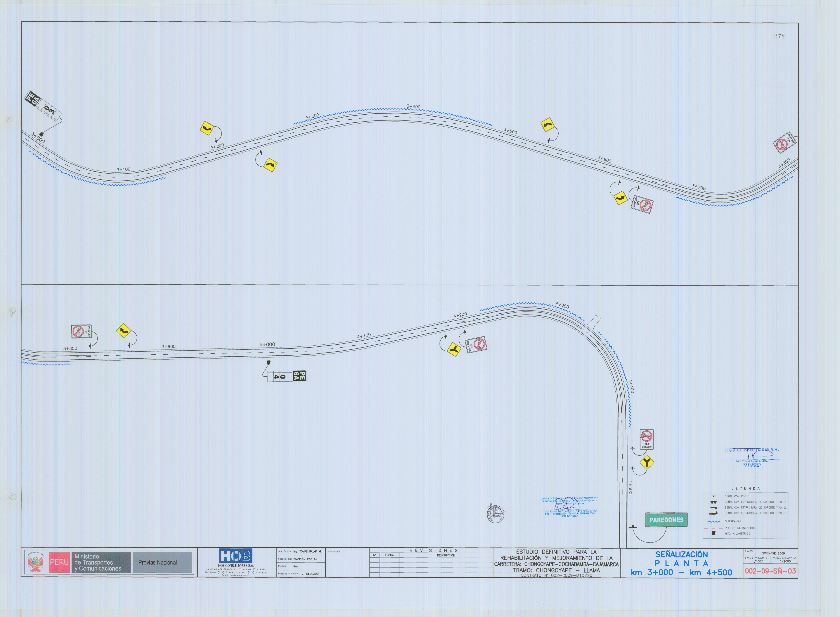Click the black kilometer post marker at 4+000
Viewport: 840px width, 617px height.
(269, 362)
